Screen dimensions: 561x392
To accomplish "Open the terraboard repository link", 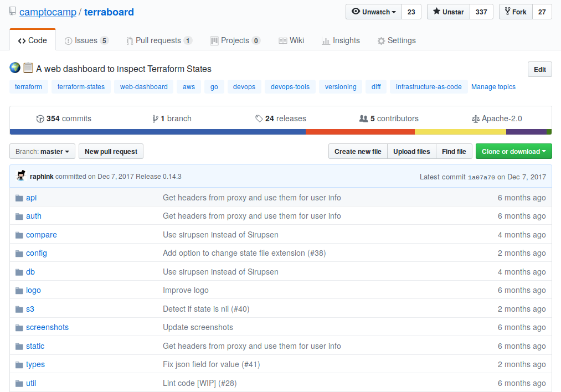I will click(x=109, y=12).
